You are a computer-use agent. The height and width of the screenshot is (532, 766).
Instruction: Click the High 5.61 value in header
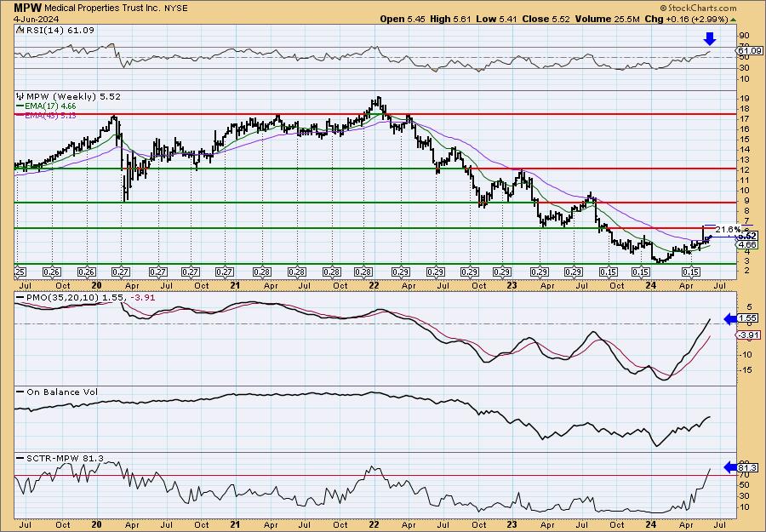(449, 19)
